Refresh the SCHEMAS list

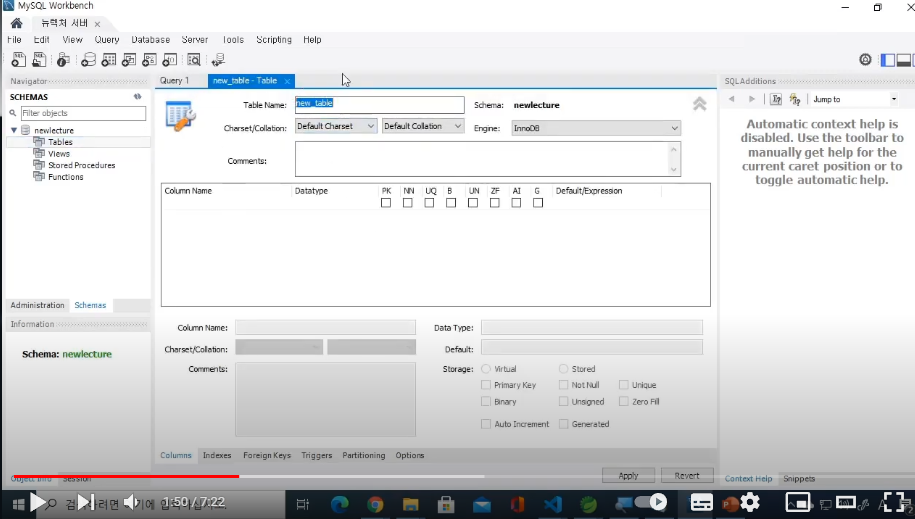click(x=138, y=97)
